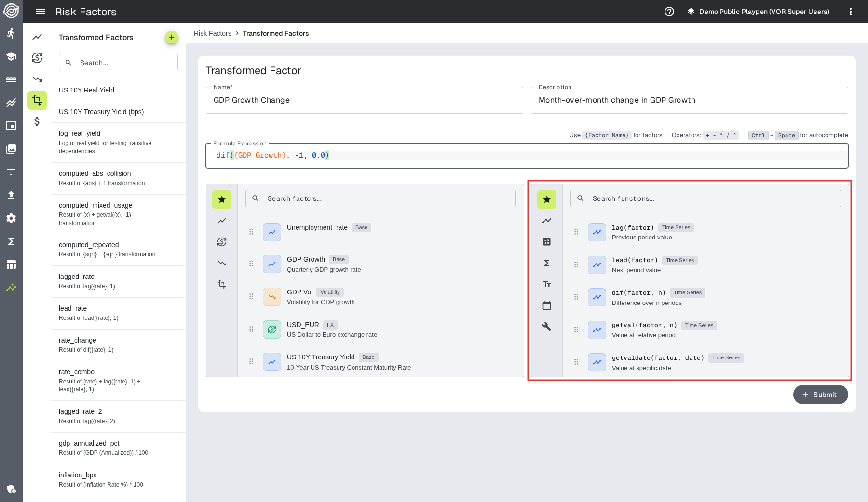
Task: Select the wrench category in functions panel
Action: tap(546, 327)
